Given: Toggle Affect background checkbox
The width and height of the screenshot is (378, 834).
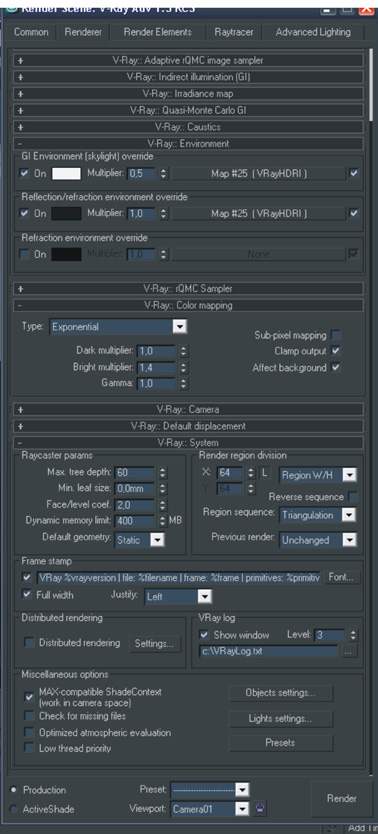Looking at the screenshot, I should click(335, 367).
